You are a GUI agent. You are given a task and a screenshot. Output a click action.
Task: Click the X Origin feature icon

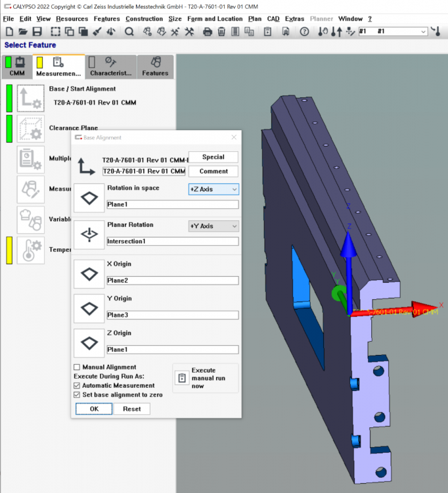tap(89, 274)
